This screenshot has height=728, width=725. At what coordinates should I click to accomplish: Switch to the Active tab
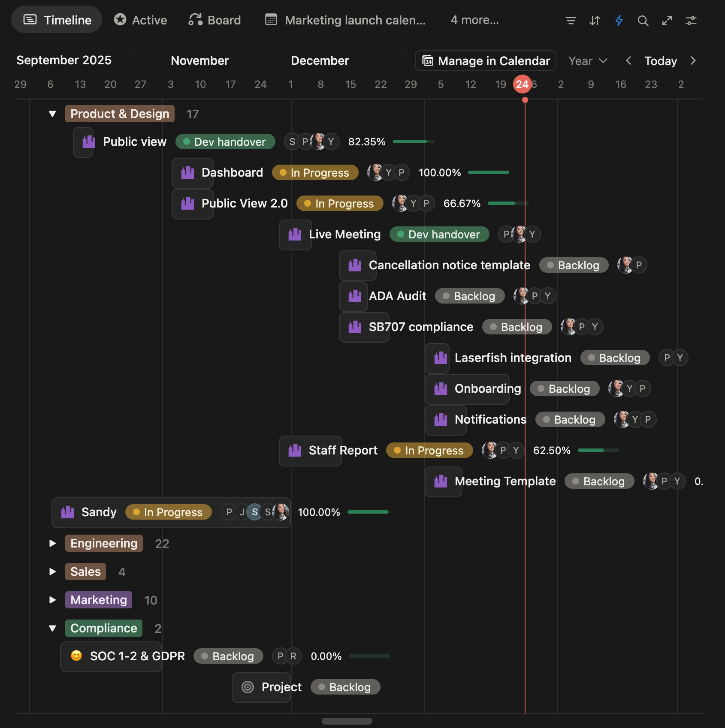click(x=141, y=20)
